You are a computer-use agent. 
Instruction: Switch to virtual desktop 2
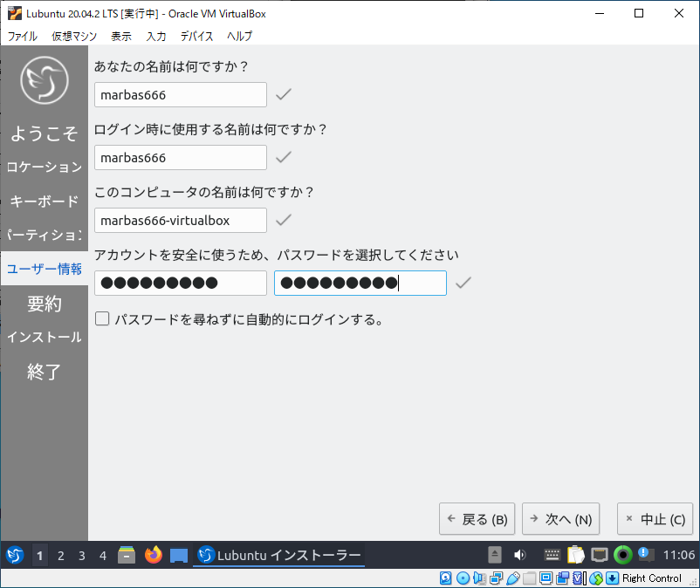point(61,556)
